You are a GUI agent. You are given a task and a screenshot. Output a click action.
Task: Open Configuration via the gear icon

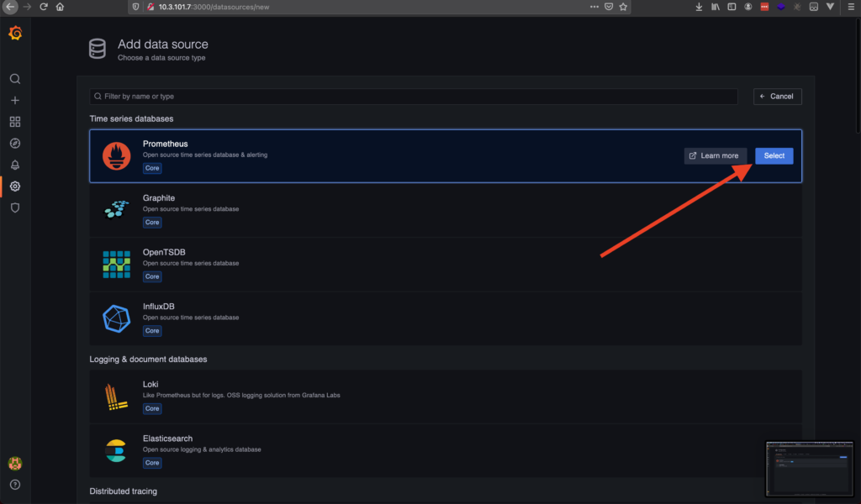click(15, 186)
